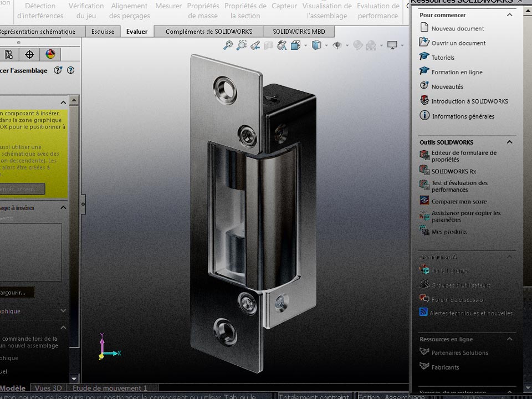
Task: Click the blue help question mark icon
Action: [x=70, y=70]
